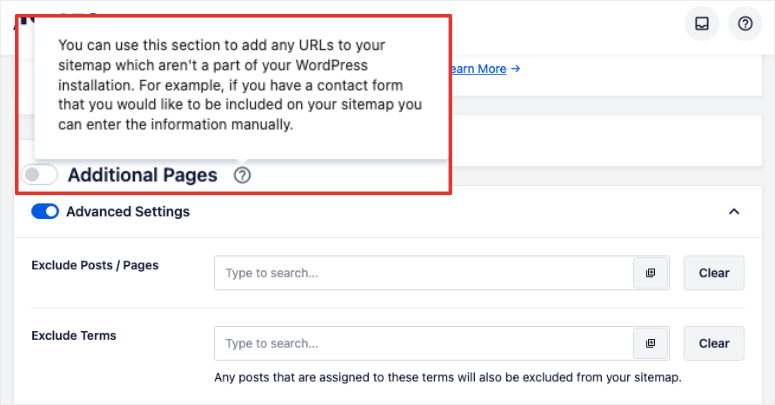Screen dimensions: 775x405
Task: Click the Advanced Settings heading text
Action: pyautogui.click(x=128, y=211)
